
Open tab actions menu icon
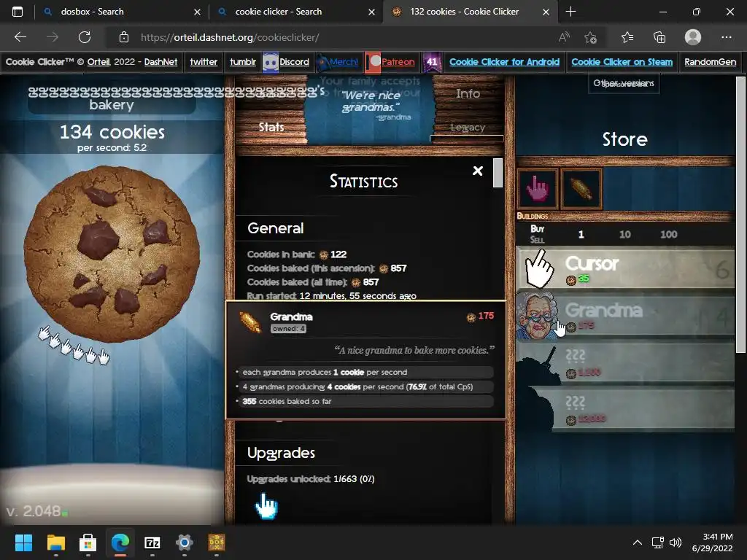18,12
